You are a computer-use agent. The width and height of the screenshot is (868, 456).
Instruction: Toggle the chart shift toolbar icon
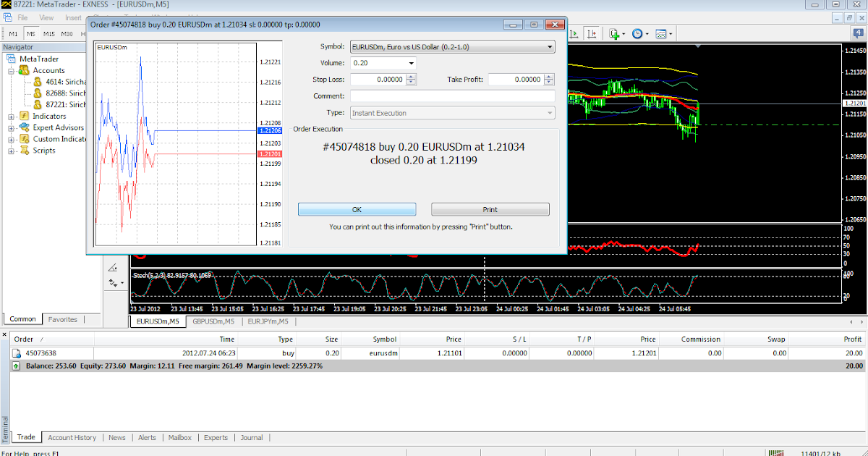[592, 34]
